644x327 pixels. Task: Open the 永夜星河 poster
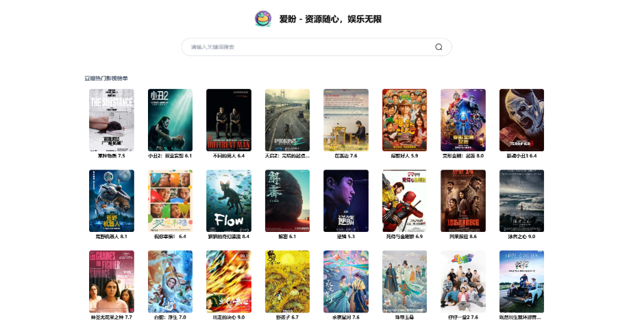[346, 282]
